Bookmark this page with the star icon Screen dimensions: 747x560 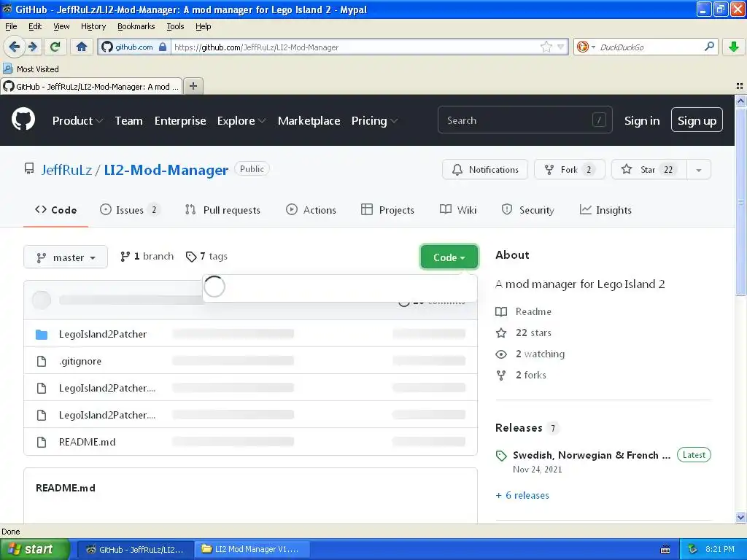coord(546,47)
